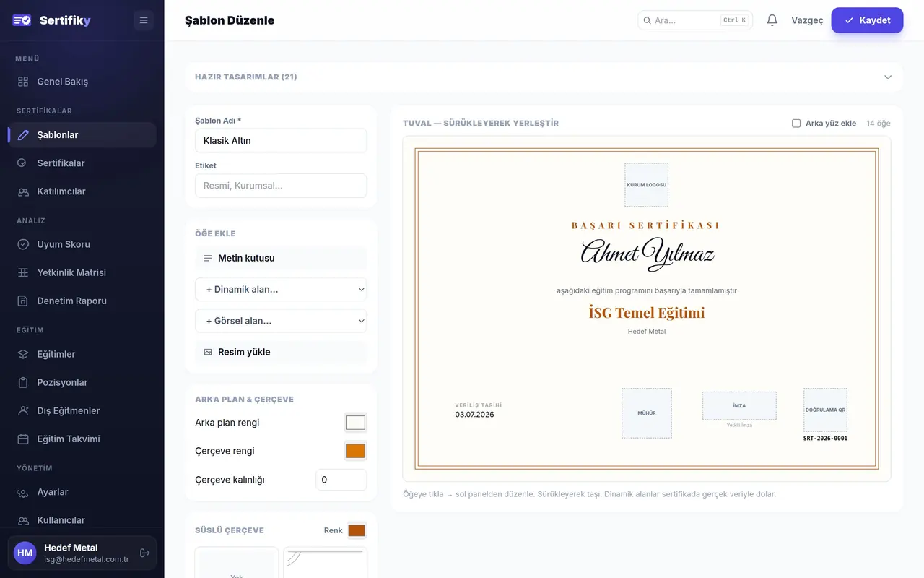
Task: Focus the Ara search box
Action: [x=695, y=20]
